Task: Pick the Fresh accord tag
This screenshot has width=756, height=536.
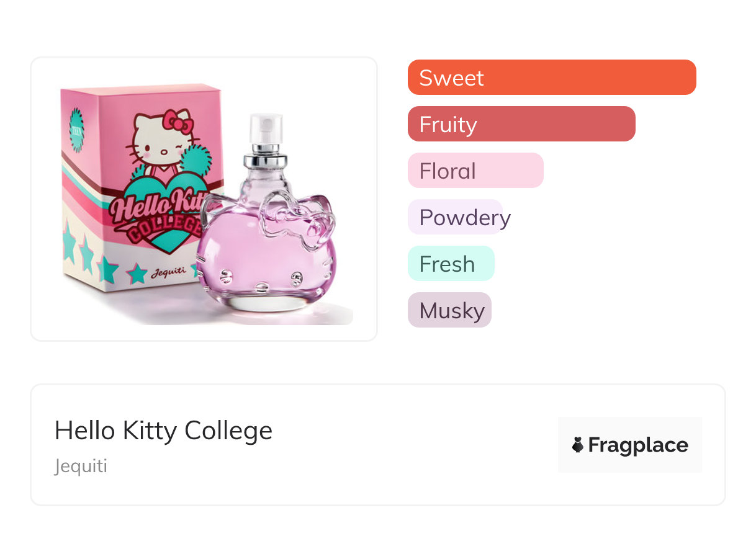Action: click(451, 264)
